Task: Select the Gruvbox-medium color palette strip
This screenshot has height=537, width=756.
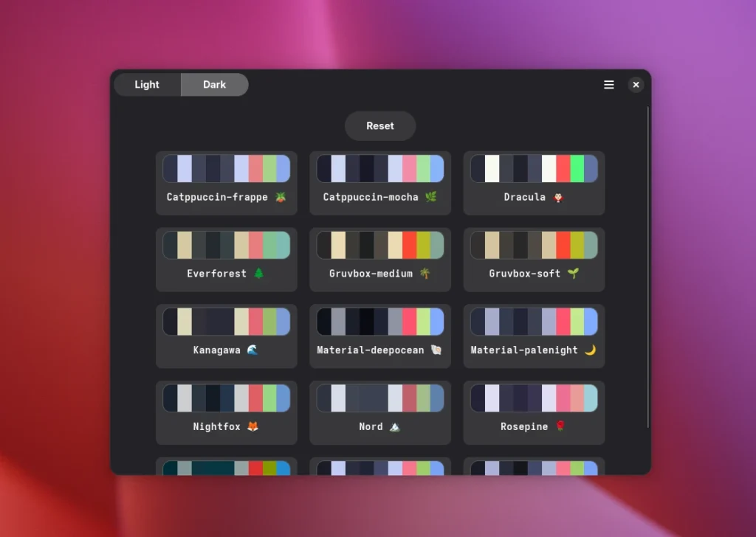Action: tap(380, 245)
